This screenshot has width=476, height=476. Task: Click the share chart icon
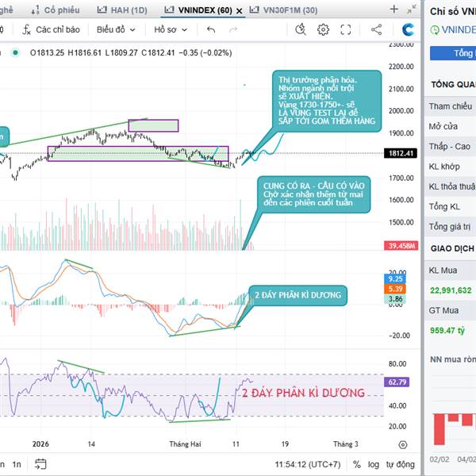(376, 30)
